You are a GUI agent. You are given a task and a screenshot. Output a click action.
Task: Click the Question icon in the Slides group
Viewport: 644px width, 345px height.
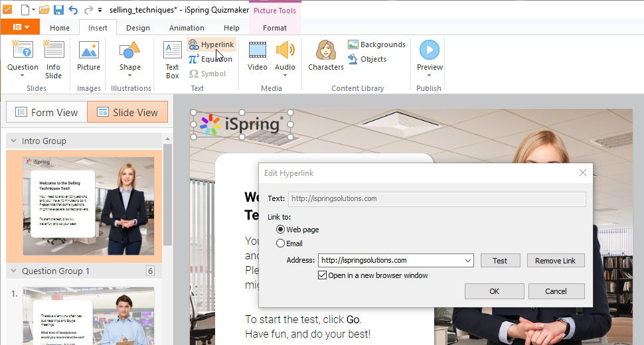coord(23,50)
